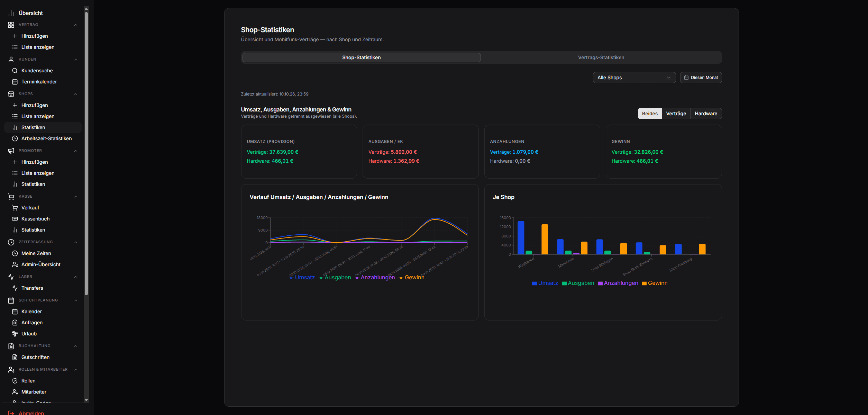Screen dimensions: 868x415
Task: Click Abmelden to log out
Action: point(31,413)
